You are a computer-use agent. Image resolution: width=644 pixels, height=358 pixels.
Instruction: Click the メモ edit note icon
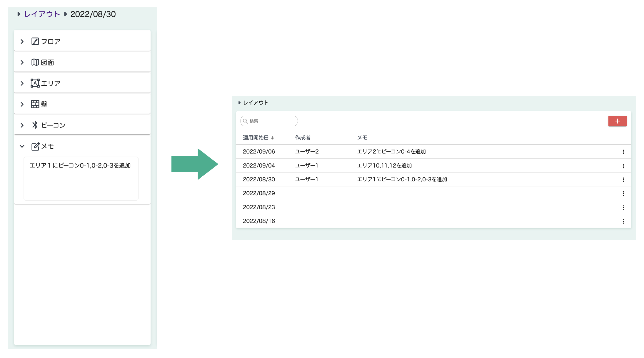(35, 146)
